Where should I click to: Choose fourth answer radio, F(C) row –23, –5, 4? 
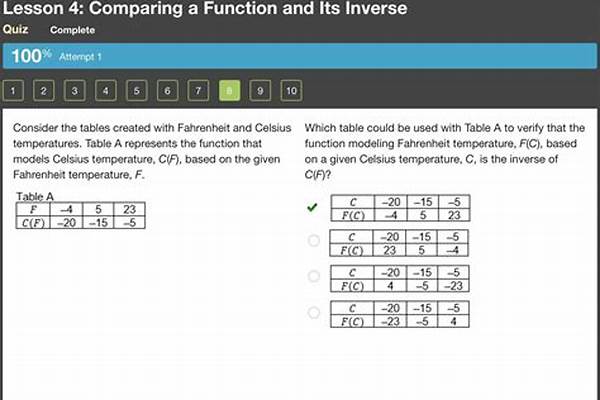pos(314,312)
